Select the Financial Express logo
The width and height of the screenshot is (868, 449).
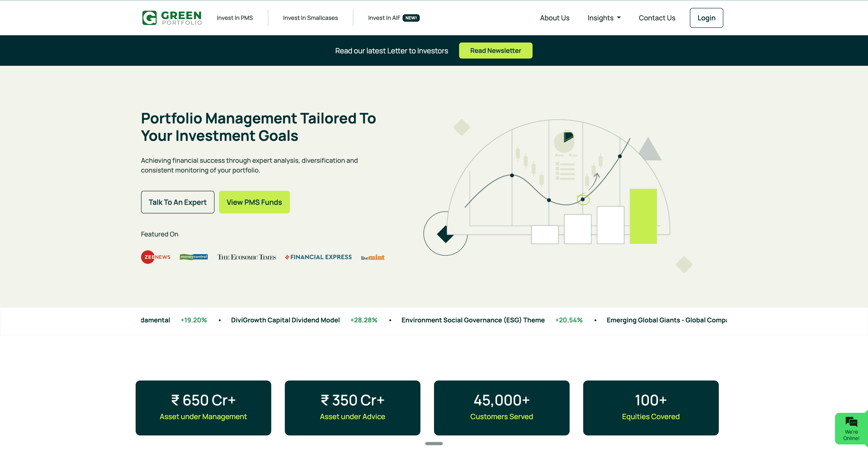point(318,257)
